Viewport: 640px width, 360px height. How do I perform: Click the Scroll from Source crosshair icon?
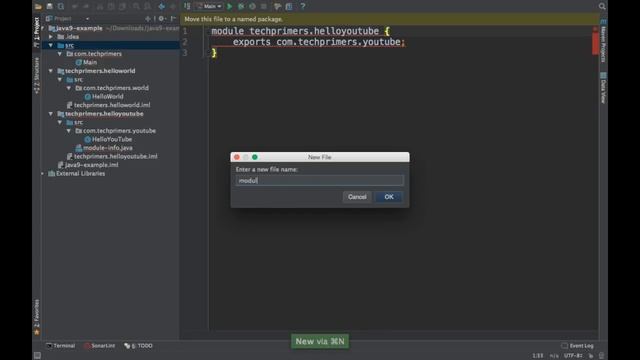pyautogui.click(x=148, y=18)
